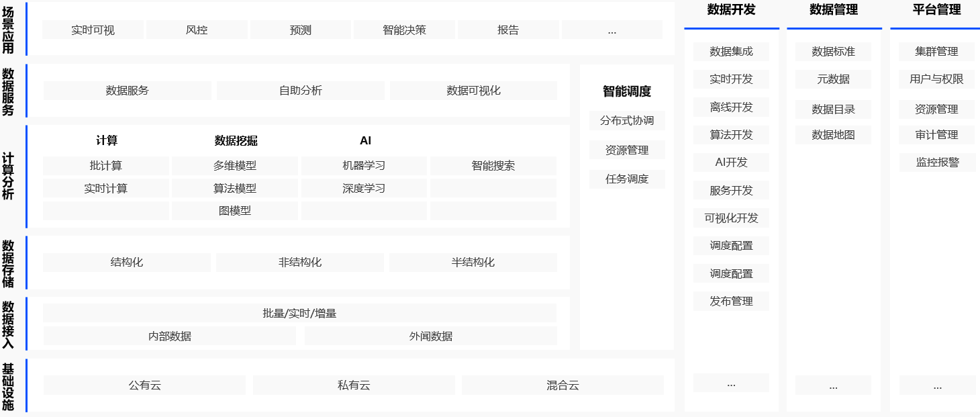Switch to the 平台管理 column header
The image size is (980, 417).
(936, 10)
